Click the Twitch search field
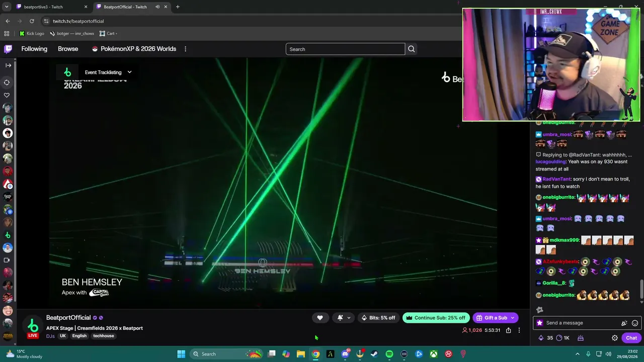The height and width of the screenshot is (362, 644). pyautogui.click(x=345, y=49)
